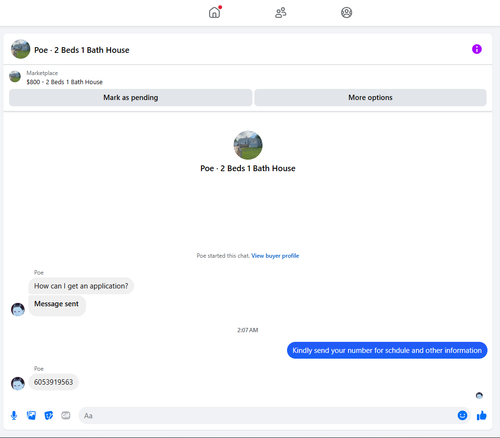The width and height of the screenshot is (500, 438).
Task: Open the Marketplace listing thumbnail
Action: 15,76
